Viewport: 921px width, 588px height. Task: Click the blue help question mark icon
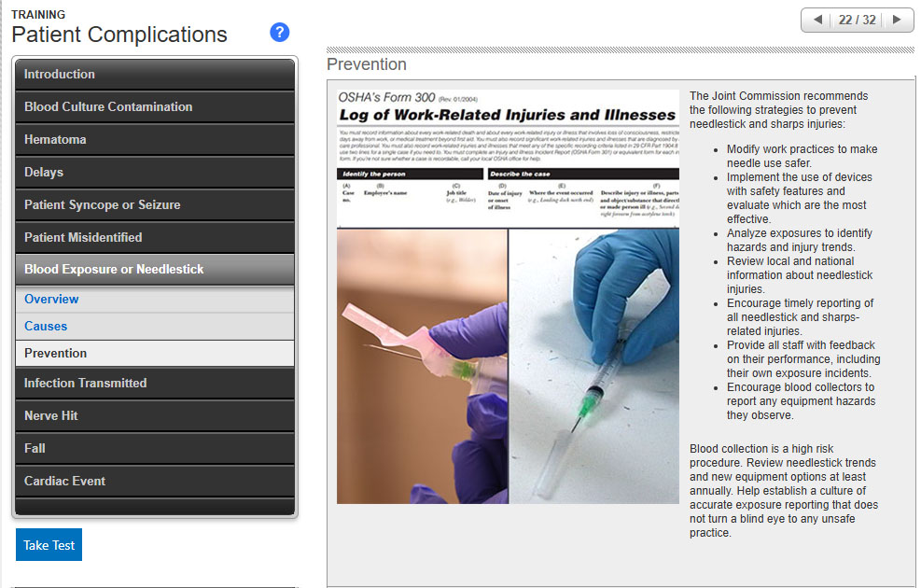pos(279,33)
